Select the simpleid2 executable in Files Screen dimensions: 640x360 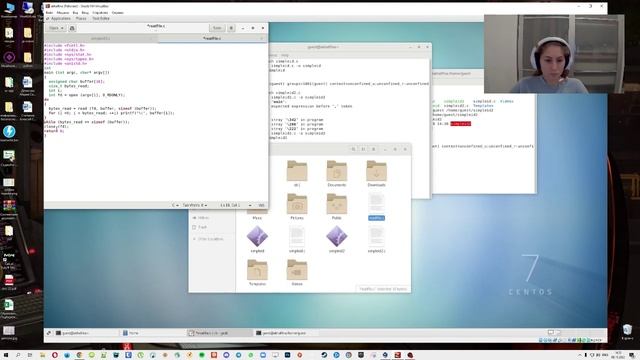pos(337,239)
